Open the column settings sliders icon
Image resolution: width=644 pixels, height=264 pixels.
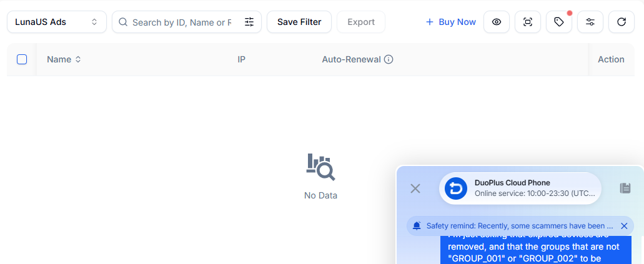[x=590, y=22]
